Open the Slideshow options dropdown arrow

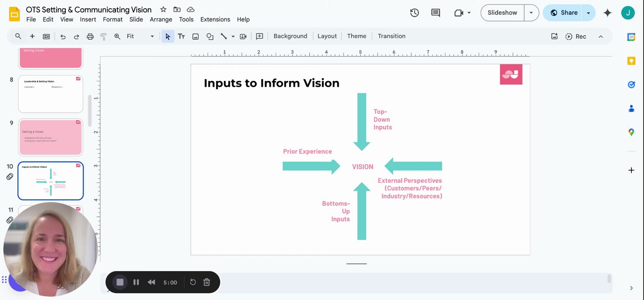(531, 13)
